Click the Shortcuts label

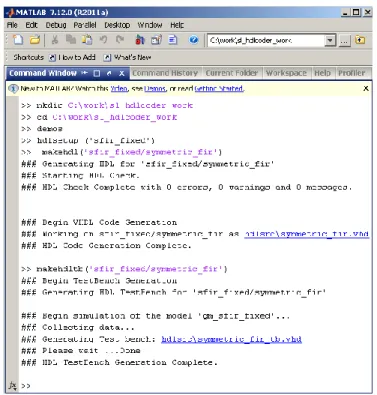pyautogui.click(x=29, y=57)
